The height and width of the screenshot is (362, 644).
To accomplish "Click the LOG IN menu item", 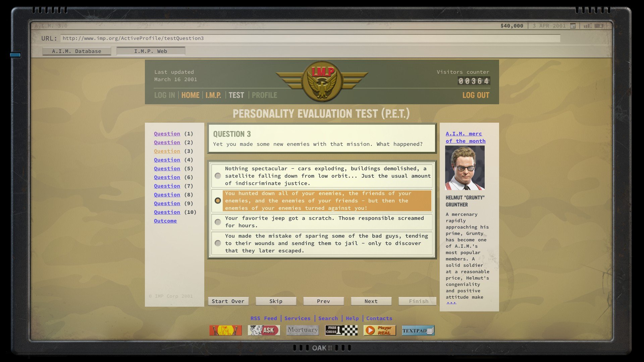I will point(164,95).
